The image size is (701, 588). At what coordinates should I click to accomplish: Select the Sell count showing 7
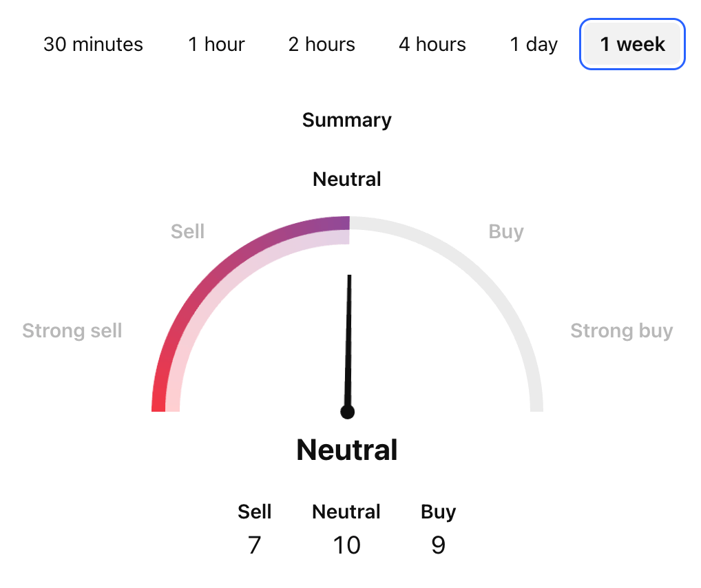coord(254,545)
